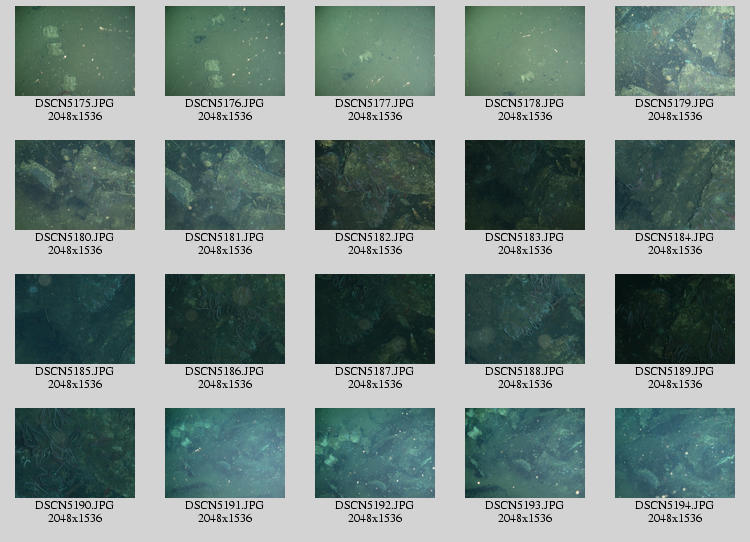750x542 pixels.
Task: Open the DSCN5176.JPG thumbnail image
Action: coord(225,51)
